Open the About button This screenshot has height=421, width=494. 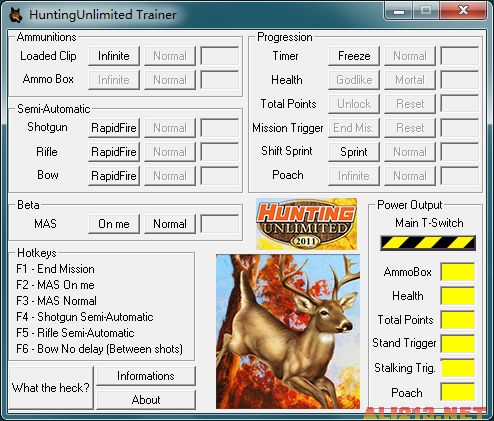pos(146,400)
